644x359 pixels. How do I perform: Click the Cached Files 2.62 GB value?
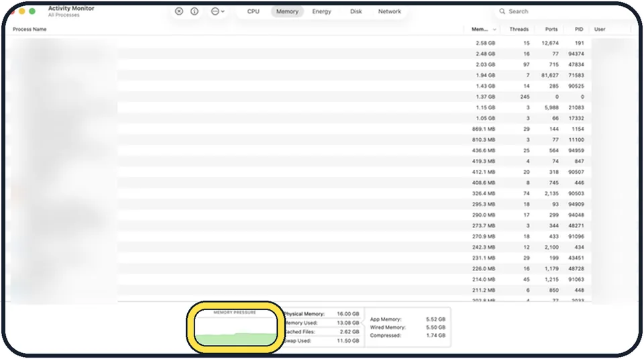coord(350,332)
